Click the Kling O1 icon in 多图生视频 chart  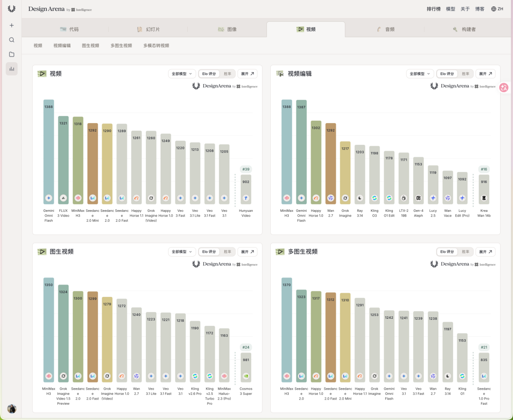[462, 376]
